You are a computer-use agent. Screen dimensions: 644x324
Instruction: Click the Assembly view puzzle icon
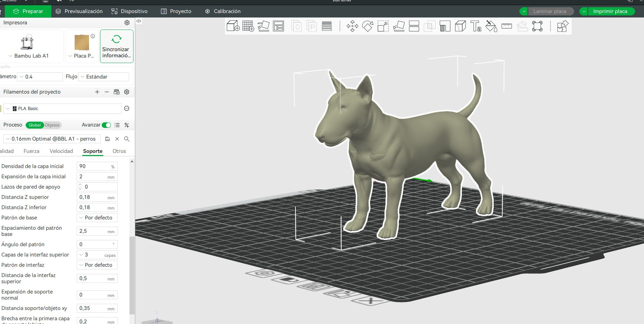(x=563, y=26)
